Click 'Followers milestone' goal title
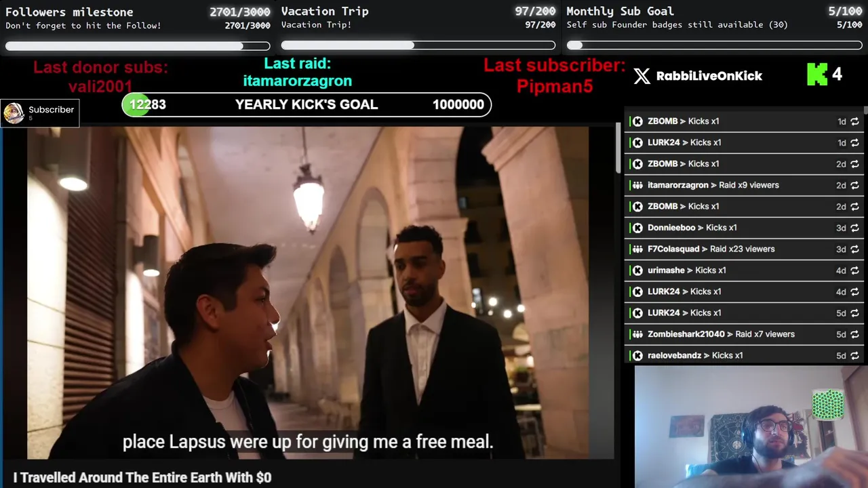This screenshot has height=488, width=868. 69,12
